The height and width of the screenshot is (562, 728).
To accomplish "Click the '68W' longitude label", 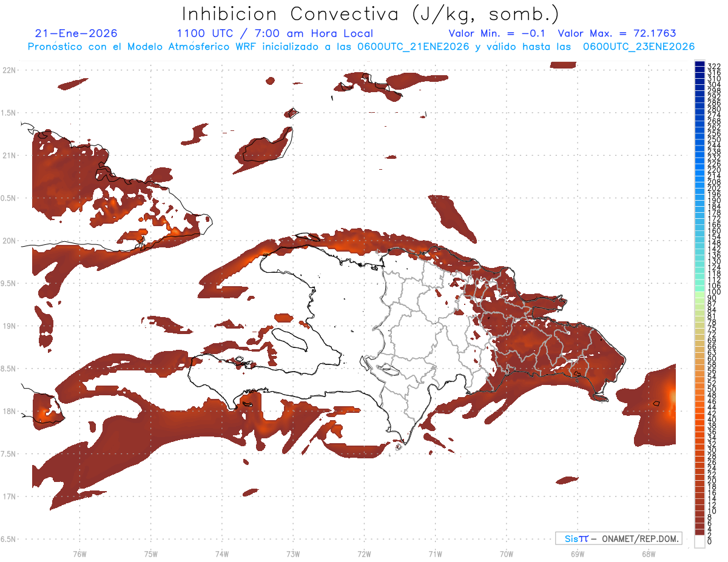I will (x=648, y=554).
